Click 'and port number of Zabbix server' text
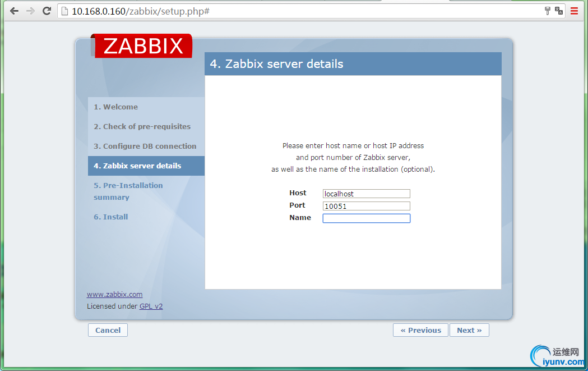588x371 pixels. (353, 158)
